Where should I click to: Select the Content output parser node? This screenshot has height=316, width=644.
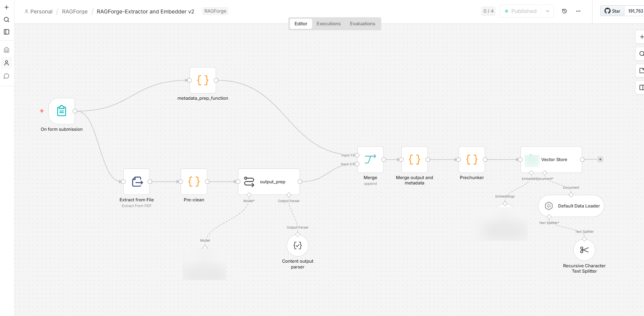tap(298, 245)
